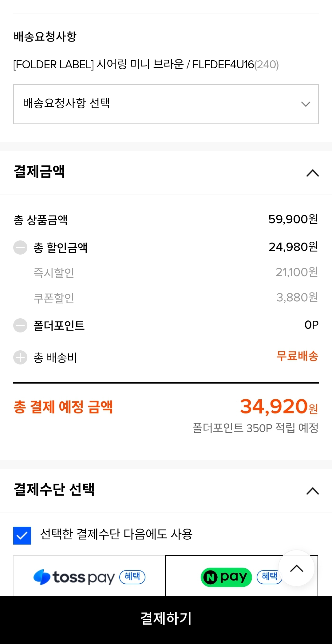Click the blue Toss logo icon
The image size is (332, 644).
tap(42, 577)
